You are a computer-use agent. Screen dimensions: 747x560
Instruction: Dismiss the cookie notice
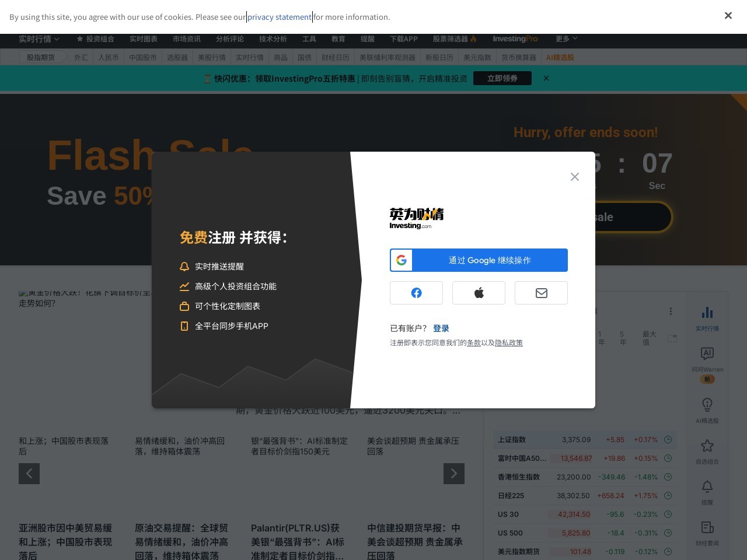(728, 16)
